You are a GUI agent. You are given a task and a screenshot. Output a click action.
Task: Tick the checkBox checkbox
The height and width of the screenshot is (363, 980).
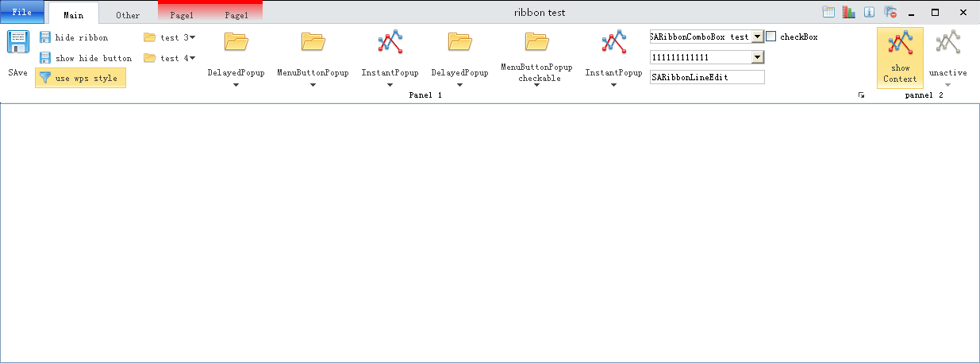pos(771,37)
